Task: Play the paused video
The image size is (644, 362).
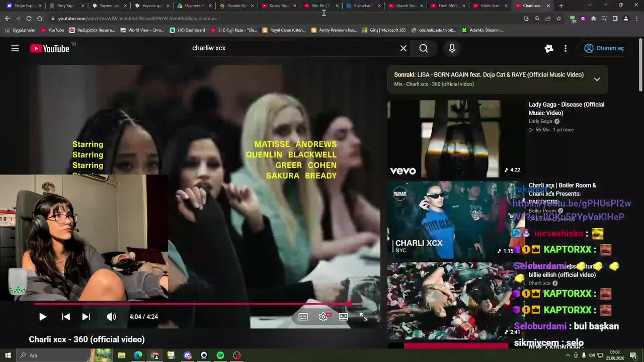Action: [x=43, y=317]
